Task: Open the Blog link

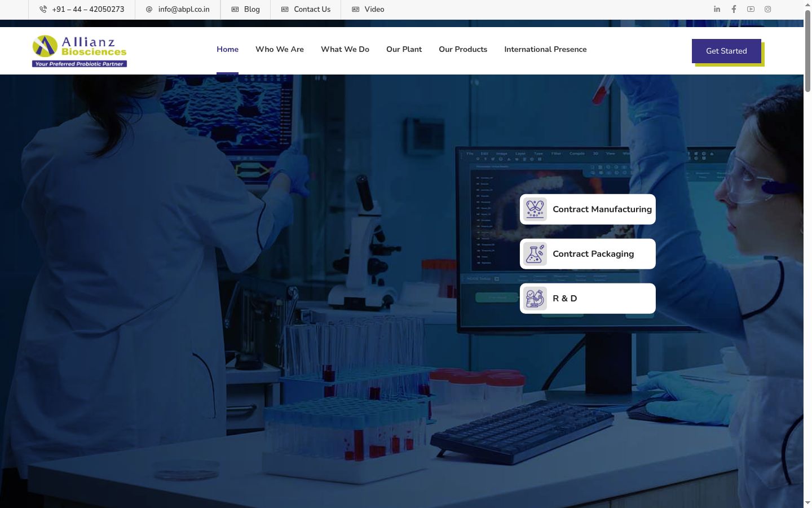Action: pyautogui.click(x=252, y=9)
